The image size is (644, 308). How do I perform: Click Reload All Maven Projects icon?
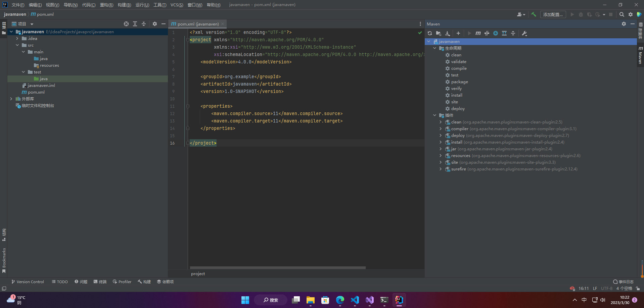[x=430, y=33]
